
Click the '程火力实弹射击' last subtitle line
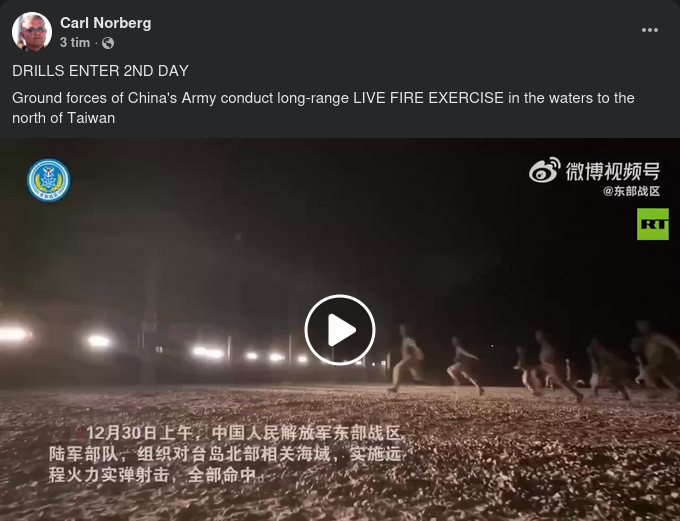click(156, 475)
